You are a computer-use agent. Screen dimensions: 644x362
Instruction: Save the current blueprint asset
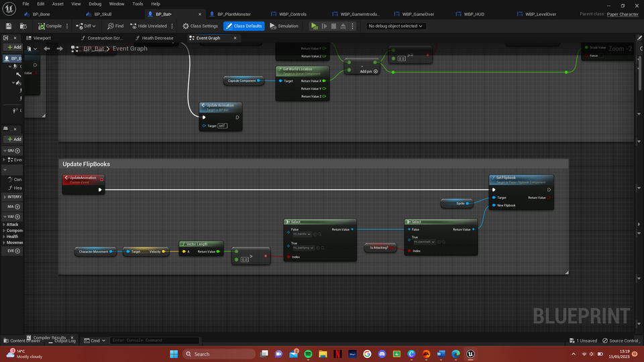click(x=9, y=26)
